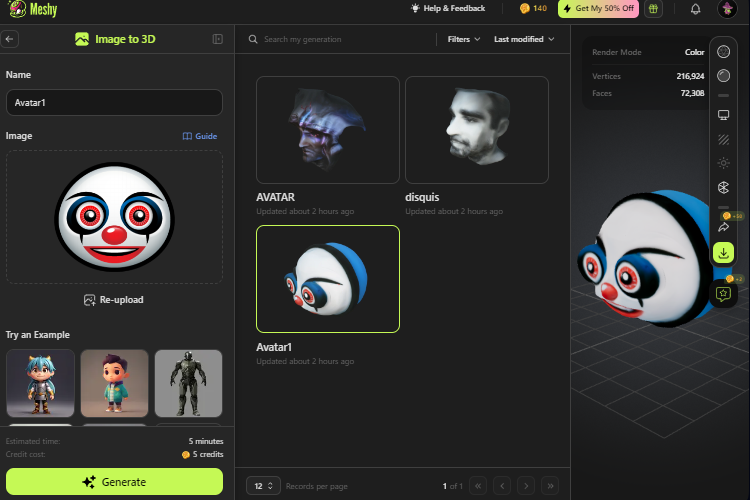Open the image Guide link
The height and width of the screenshot is (500, 750).
200,136
